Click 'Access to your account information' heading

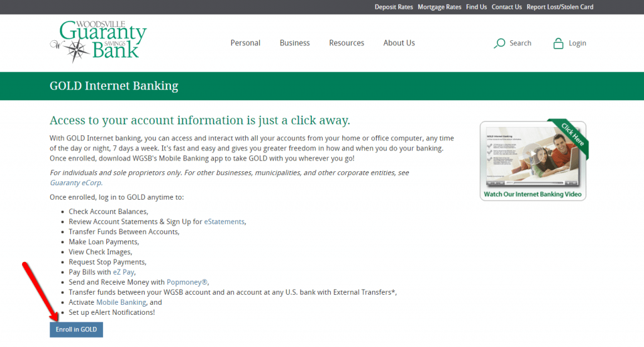pos(199,120)
